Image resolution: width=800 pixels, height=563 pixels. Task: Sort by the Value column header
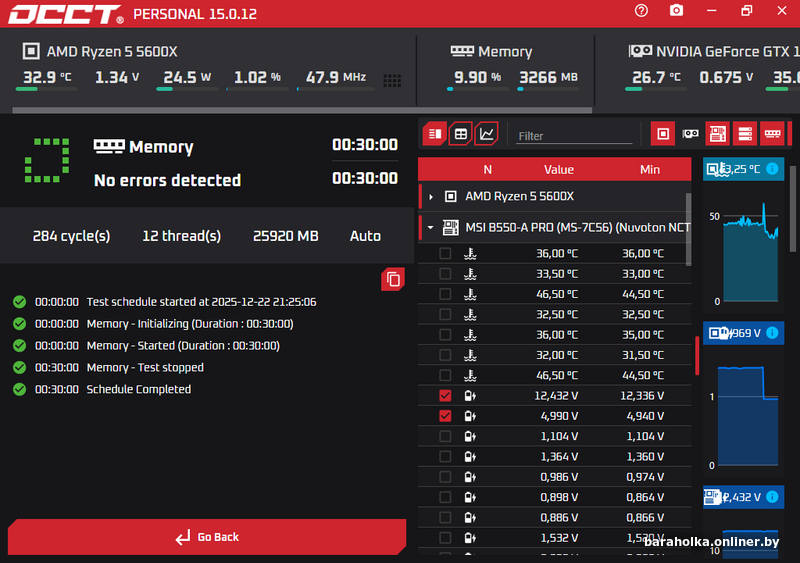click(559, 169)
